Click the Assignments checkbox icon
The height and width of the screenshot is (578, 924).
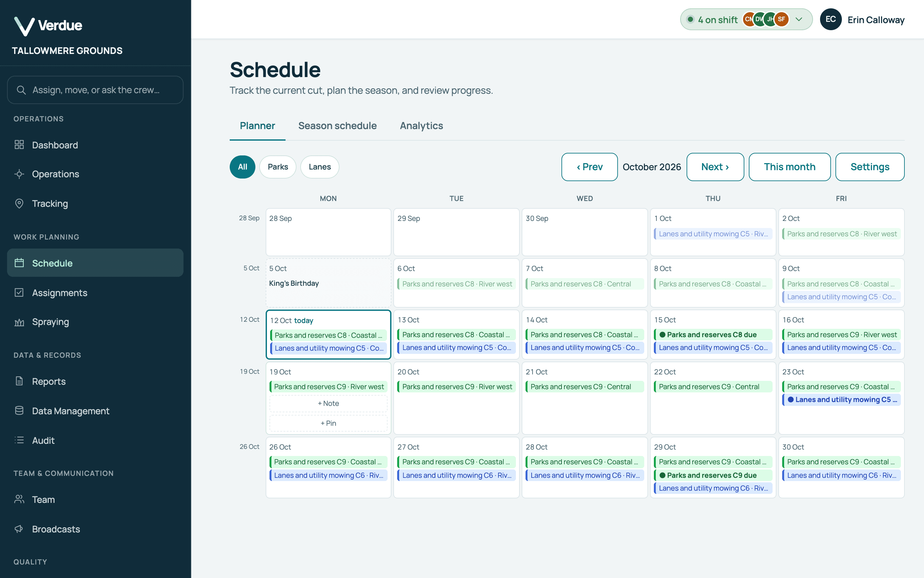coord(19,293)
